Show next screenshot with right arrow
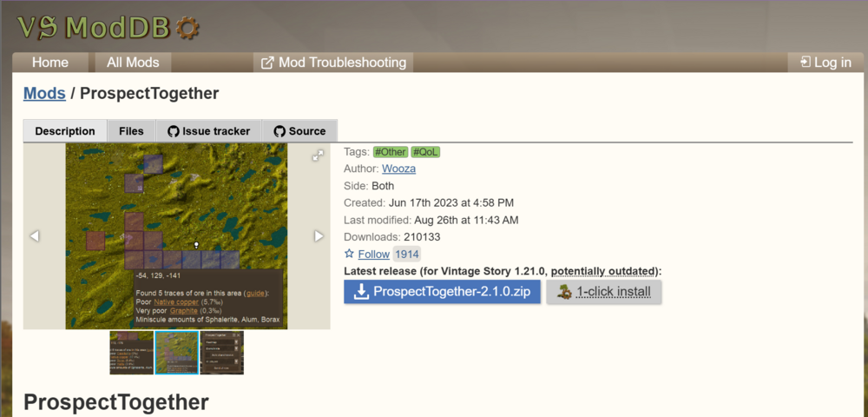 click(x=319, y=236)
